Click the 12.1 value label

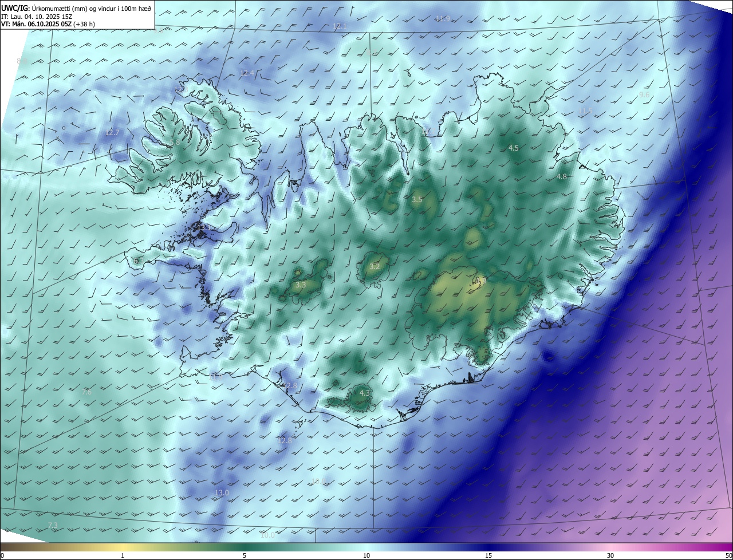coord(340,26)
